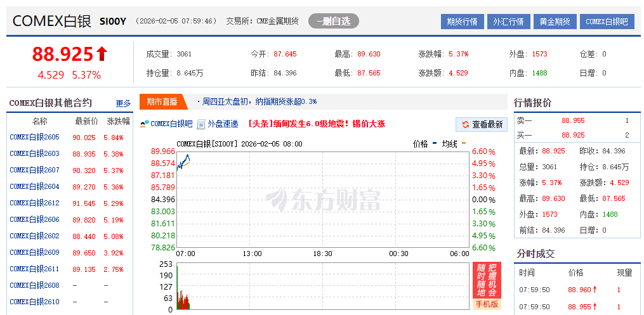This screenshot has width=644, height=315.
Task: Open the COMEX白银2604 contract
Action: click(x=34, y=186)
